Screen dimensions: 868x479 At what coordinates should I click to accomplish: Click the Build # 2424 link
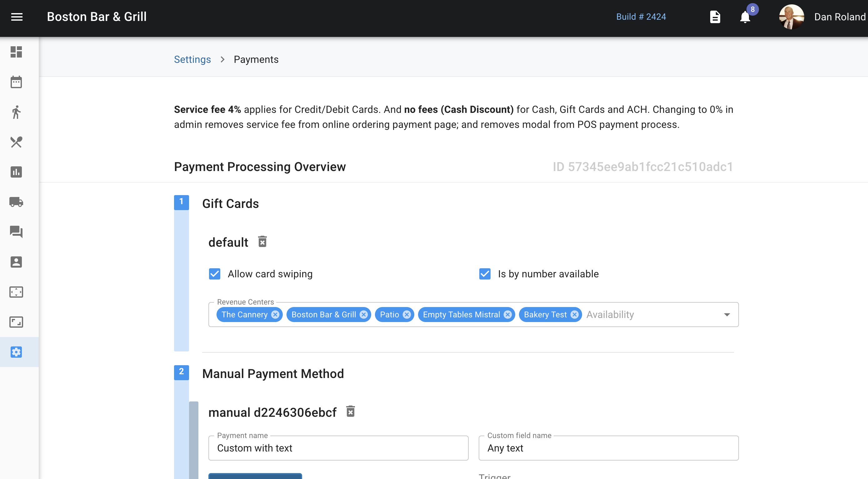[641, 17]
